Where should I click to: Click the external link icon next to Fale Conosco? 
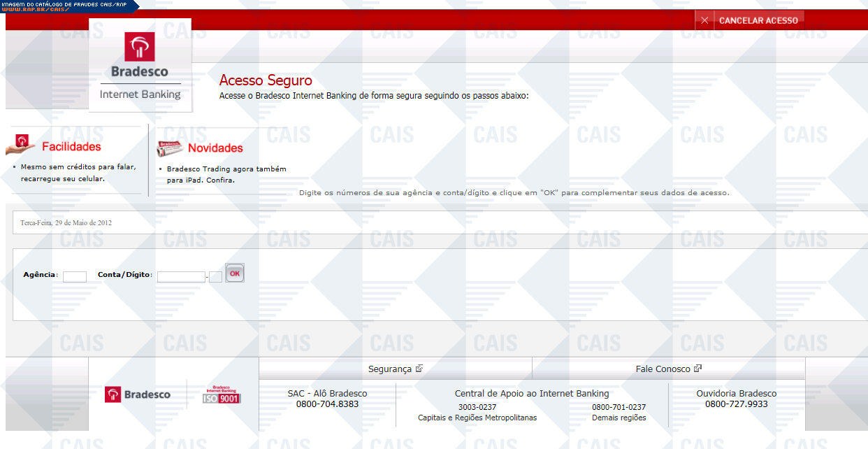click(697, 369)
